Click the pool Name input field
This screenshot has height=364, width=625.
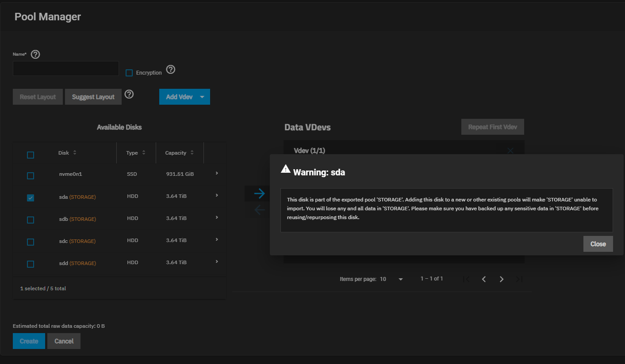[x=66, y=68]
